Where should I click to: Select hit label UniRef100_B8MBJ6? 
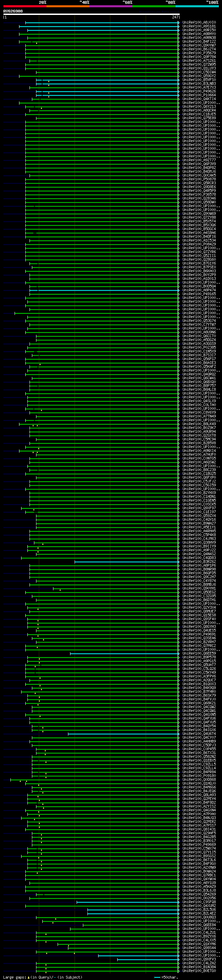click(x=199, y=584)
